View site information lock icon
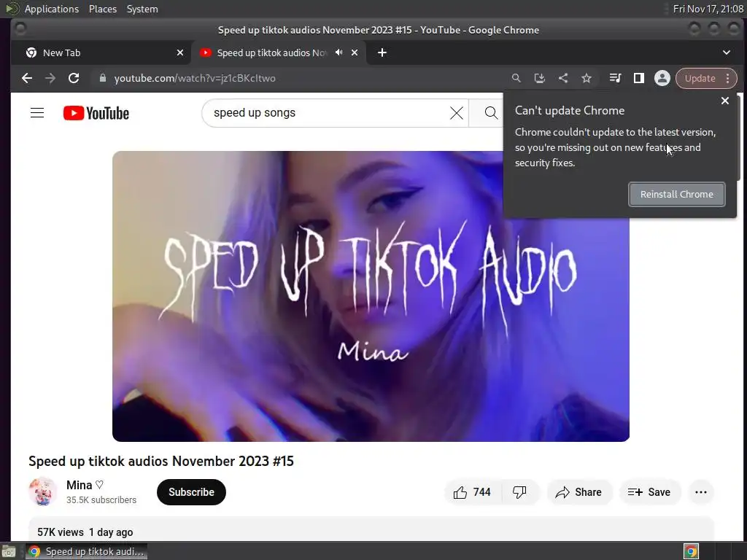This screenshot has height=560, width=747. click(x=102, y=78)
